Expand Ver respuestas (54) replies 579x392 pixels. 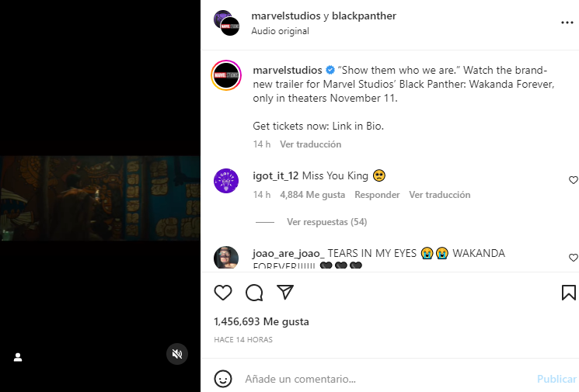coord(326,222)
